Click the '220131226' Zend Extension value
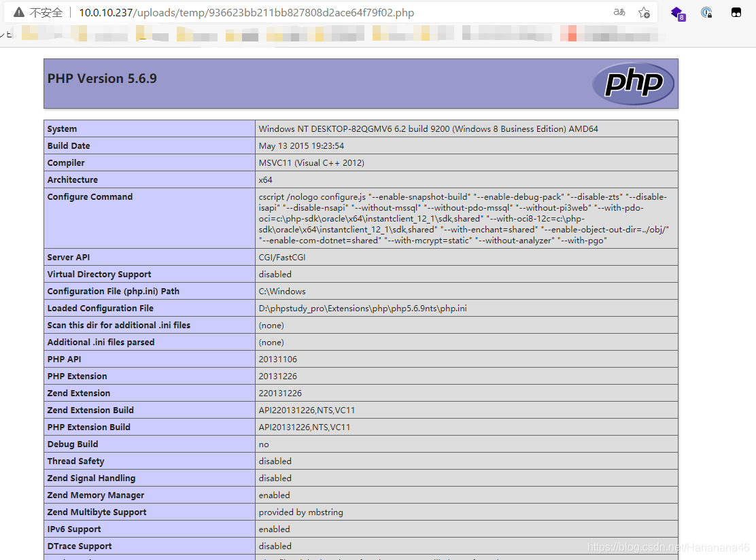This screenshot has height=560, width=756. pos(280,393)
